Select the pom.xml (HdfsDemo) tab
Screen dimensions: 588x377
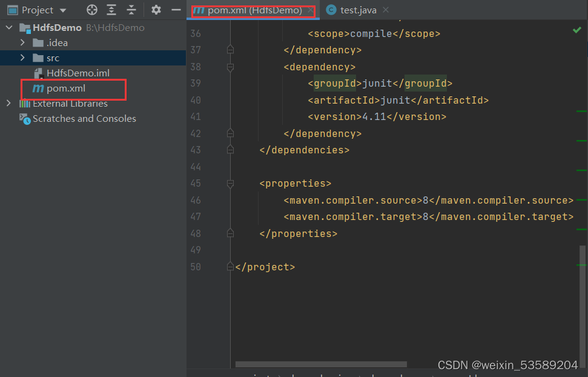248,10
